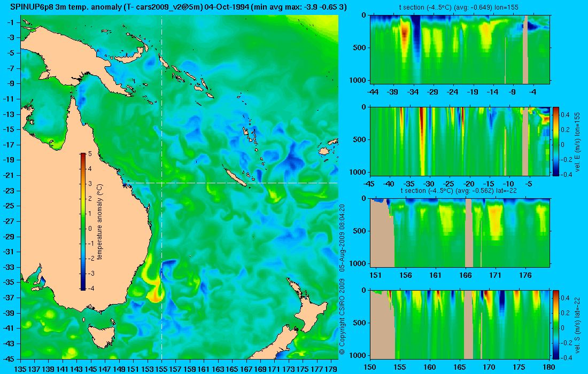Viewport: 588px width, 374px height.
Task: Click the vel. S colorbar beside lat=-22 section
Action: pyautogui.click(x=555, y=324)
